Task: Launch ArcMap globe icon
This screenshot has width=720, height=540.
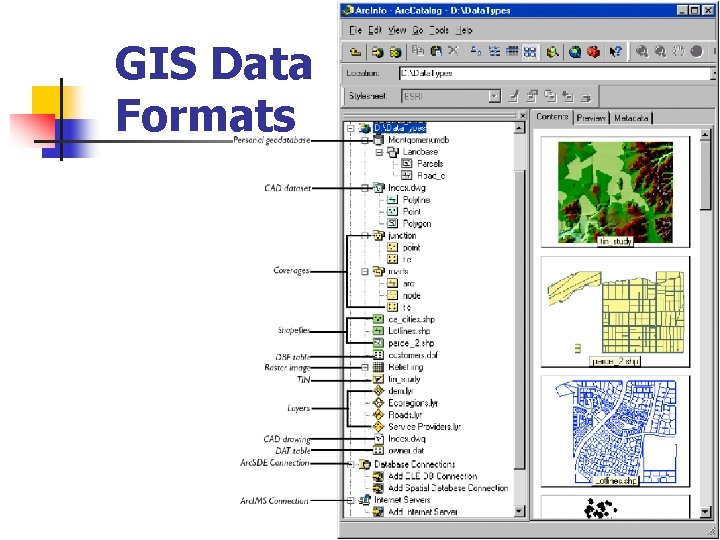Action: click(575, 52)
